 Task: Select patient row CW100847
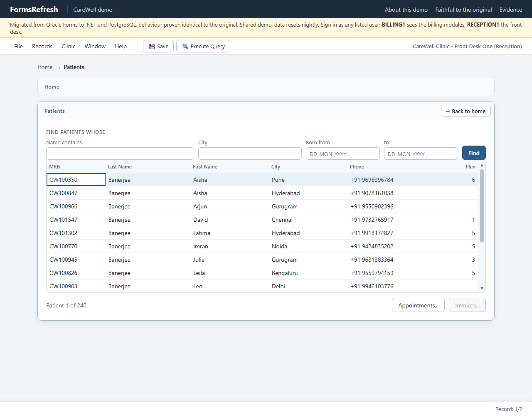click(x=262, y=193)
